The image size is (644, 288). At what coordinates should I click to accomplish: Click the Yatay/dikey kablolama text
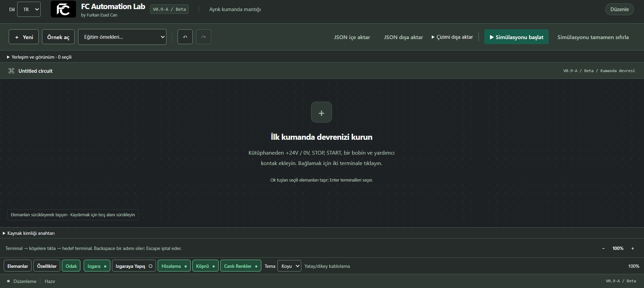tap(327, 266)
